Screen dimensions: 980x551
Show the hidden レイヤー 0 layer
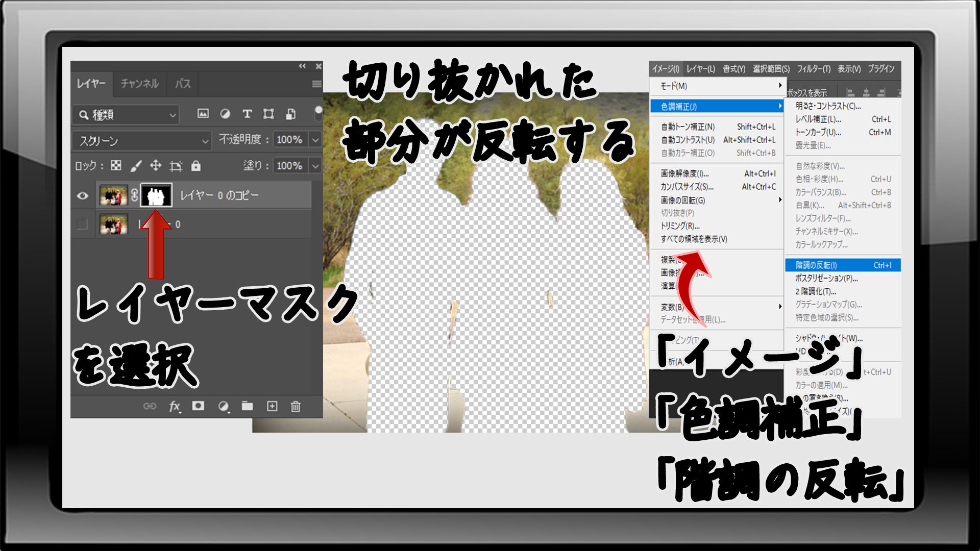(x=82, y=224)
